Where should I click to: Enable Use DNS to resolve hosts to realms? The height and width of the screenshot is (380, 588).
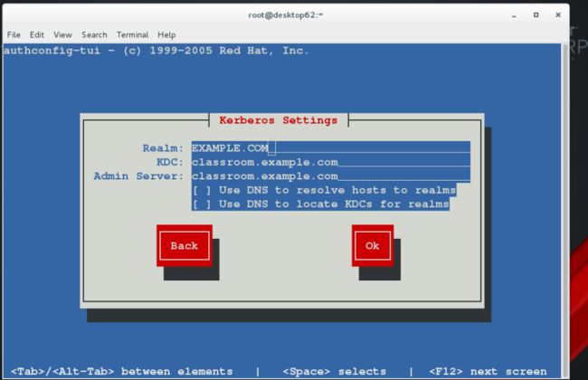tap(324, 190)
